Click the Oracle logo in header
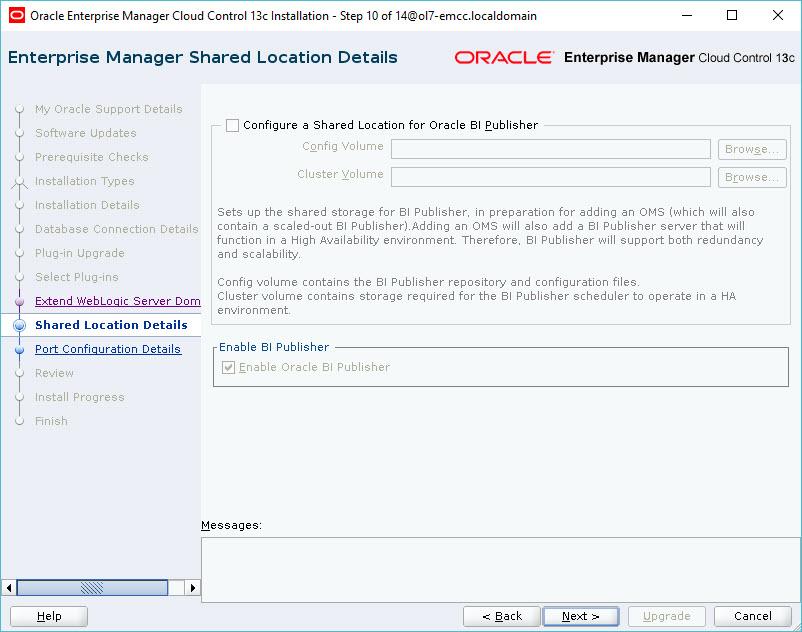 point(504,57)
